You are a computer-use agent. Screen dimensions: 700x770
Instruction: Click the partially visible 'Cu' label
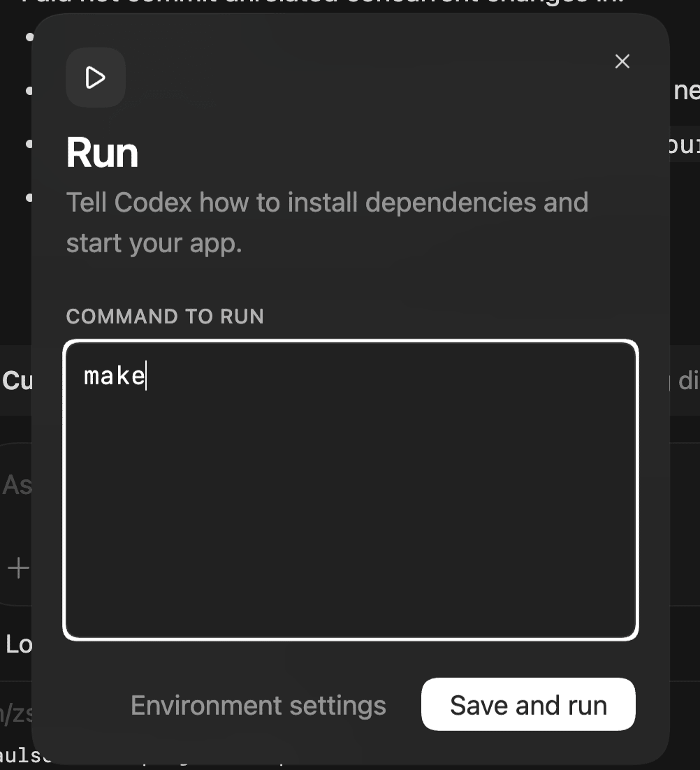click(17, 381)
